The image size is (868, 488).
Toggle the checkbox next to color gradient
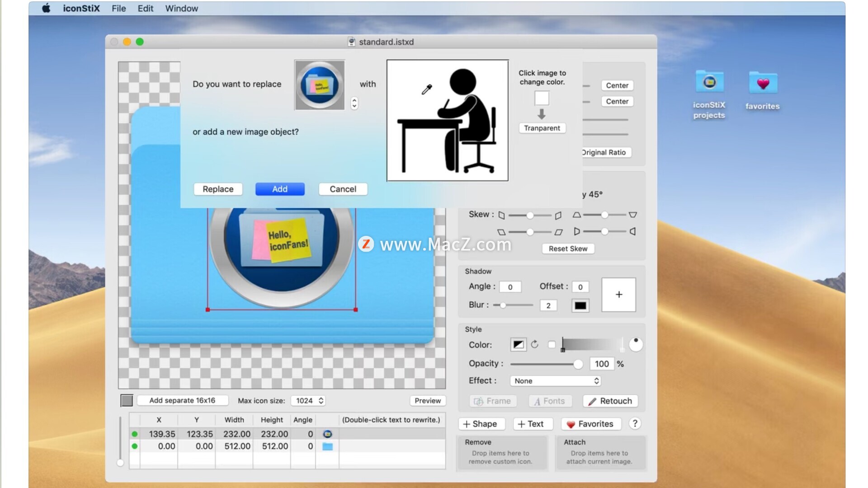point(552,345)
